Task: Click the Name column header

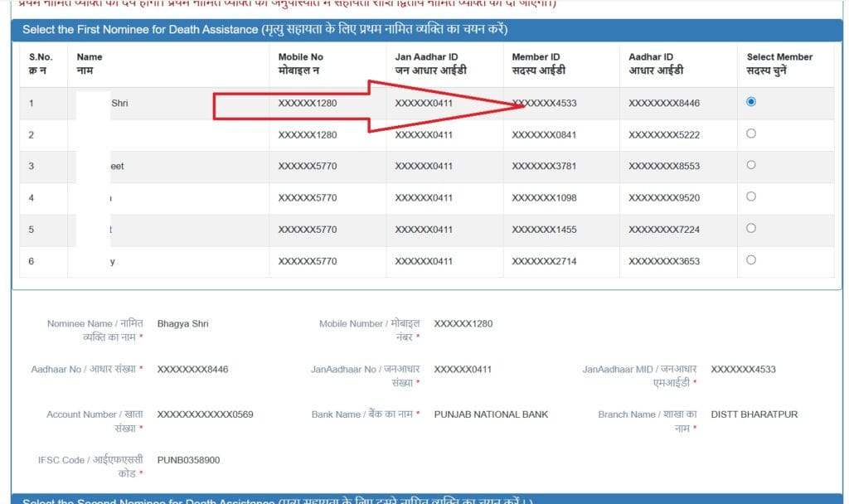Action: tap(90, 63)
